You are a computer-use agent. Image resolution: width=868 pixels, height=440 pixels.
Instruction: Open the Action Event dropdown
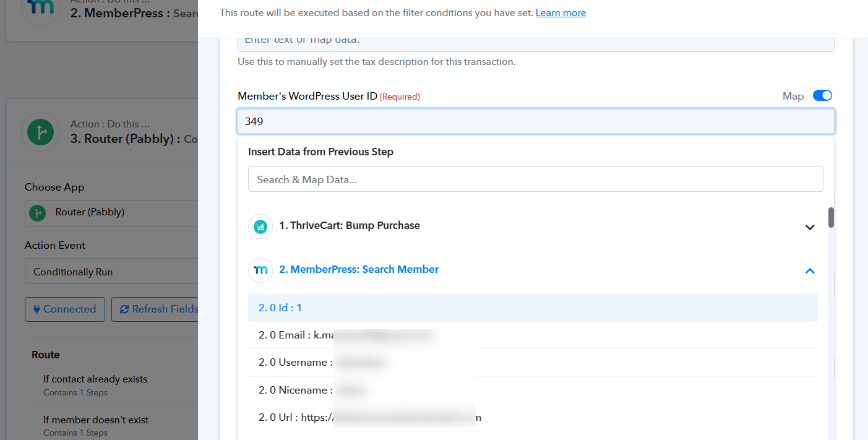[111, 272]
